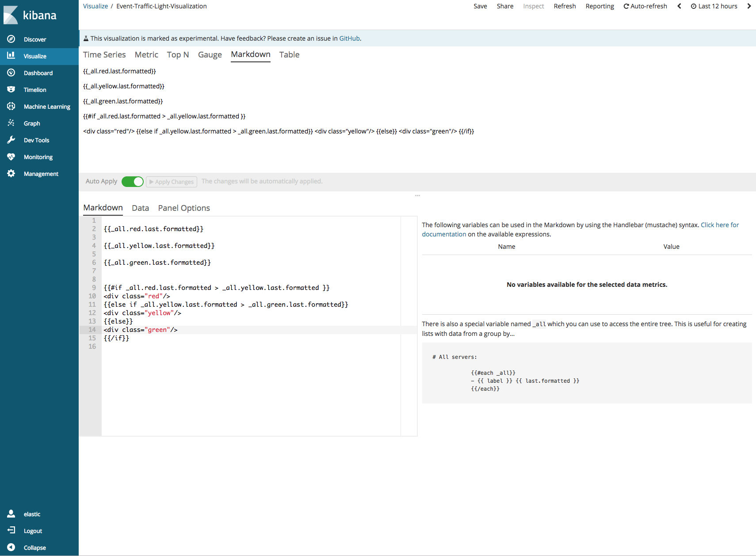Enable Auto-refresh in top toolbar
Screen dimensions: 756x556
(x=645, y=6)
